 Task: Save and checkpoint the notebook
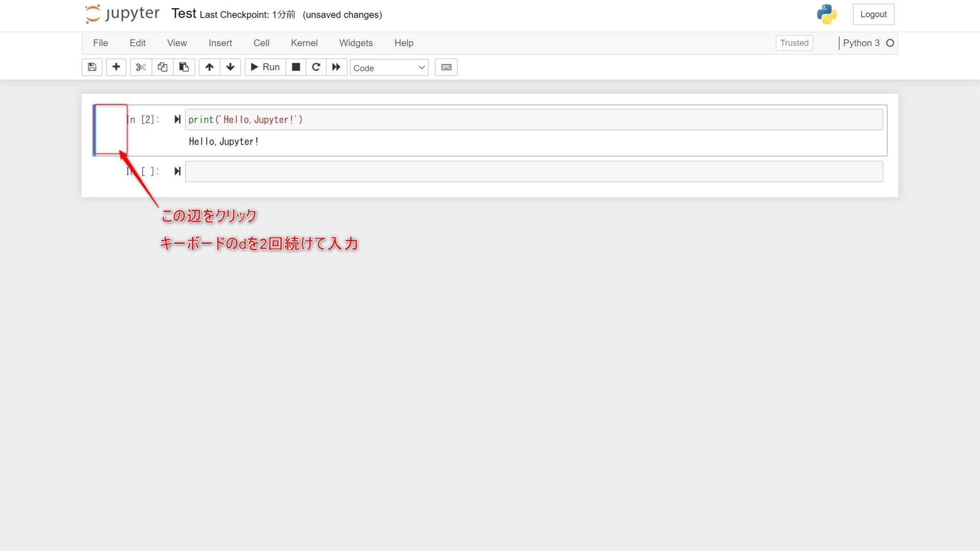tap(92, 67)
